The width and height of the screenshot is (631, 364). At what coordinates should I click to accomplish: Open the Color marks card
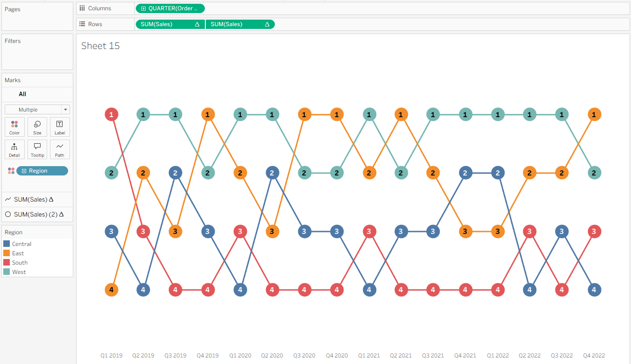click(14, 126)
